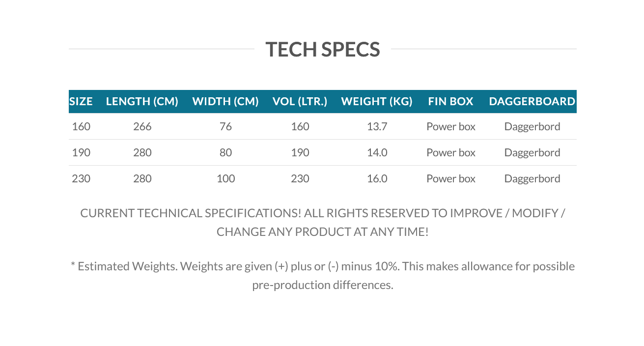Click the Estimated Weights footnote text
644x346 pixels.
click(323, 275)
